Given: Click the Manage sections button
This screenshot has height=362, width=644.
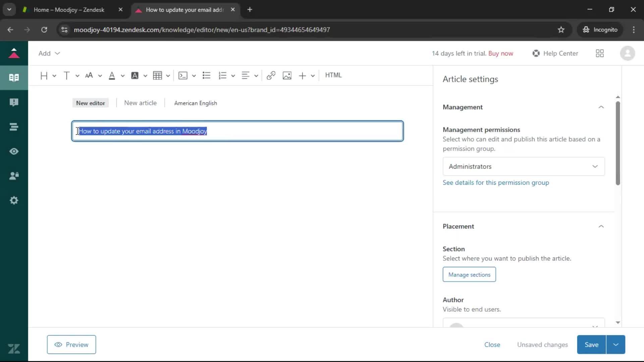Looking at the screenshot, I should click(469, 275).
